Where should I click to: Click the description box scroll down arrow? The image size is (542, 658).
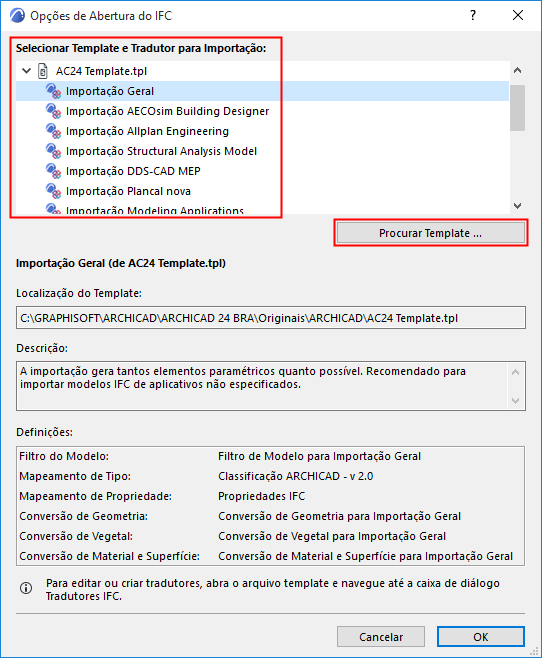(516, 401)
